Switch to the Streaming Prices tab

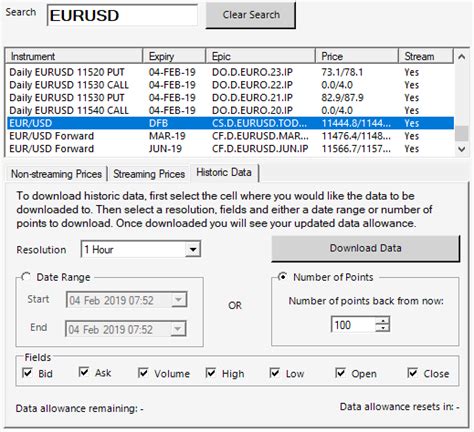(149, 174)
